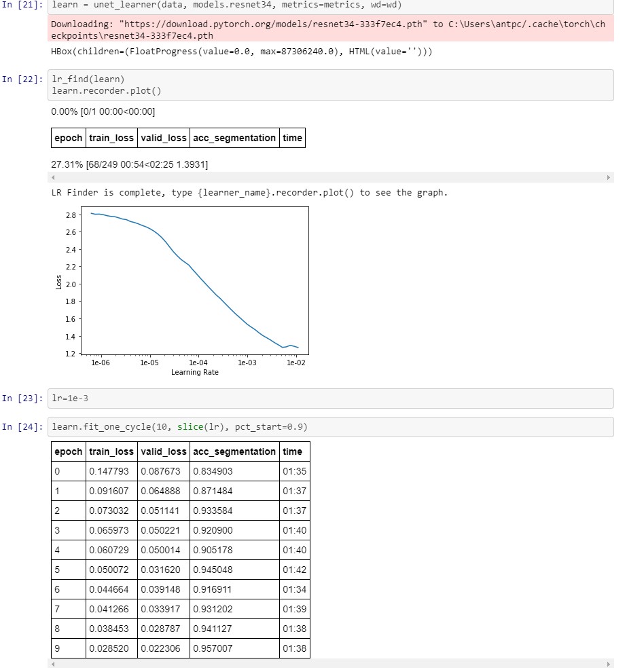
Task: Click the HBox FloatProgress output text
Action: [x=241, y=52]
